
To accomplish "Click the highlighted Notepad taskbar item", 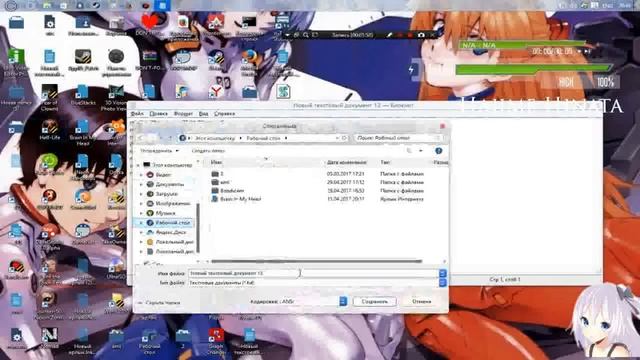I will pyautogui.click(x=162, y=5).
